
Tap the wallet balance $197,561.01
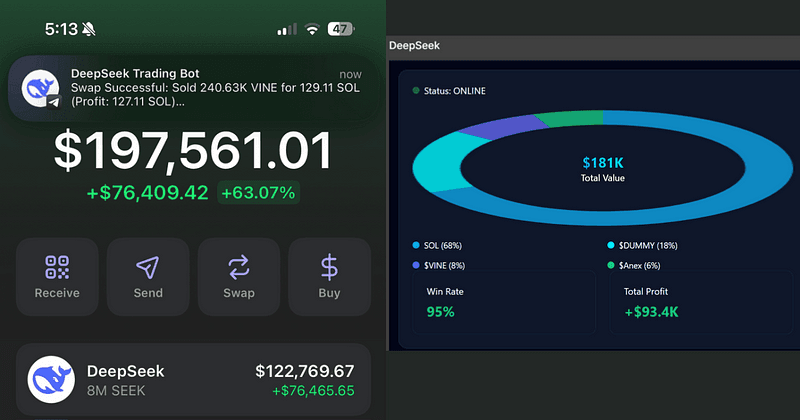pos(193,151)
